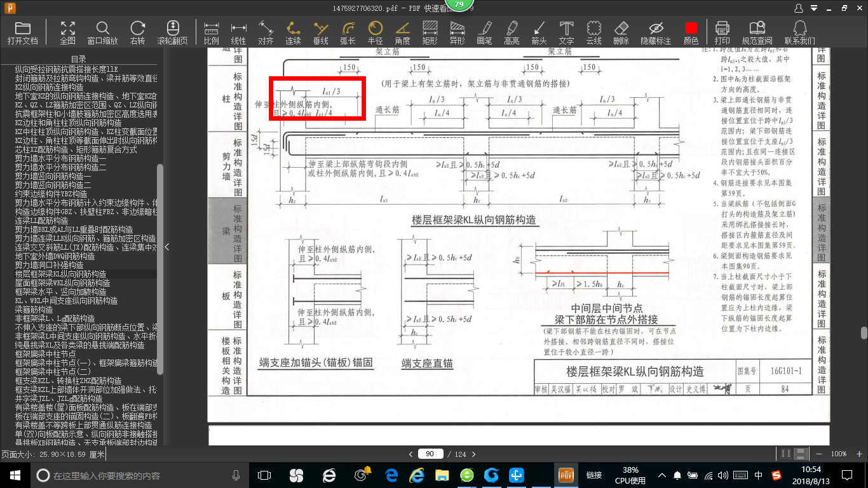This screenshot has width=868, height=488.
Task: Open the title bar dropdown menu arrow
Action: pyautogui.click(x=815, y=8)
